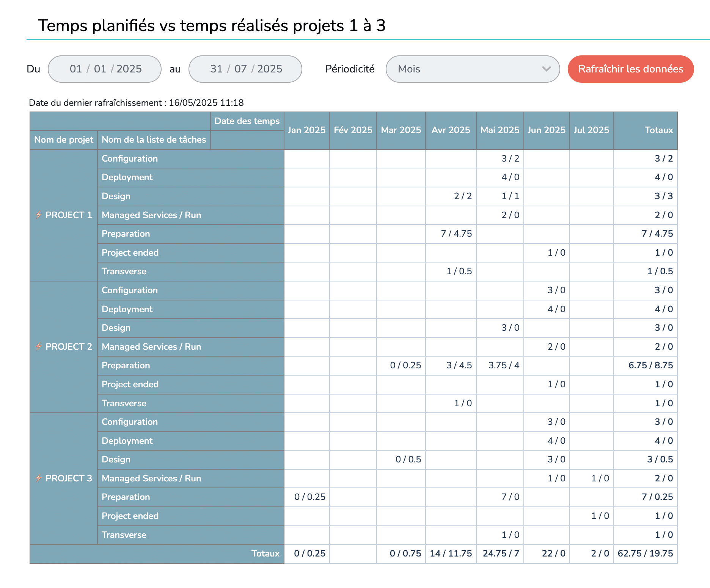This screenshot has width=710, height=588.
Task: Click the Nom de la liste de tâches header
Action: click(x=154, y=140)
